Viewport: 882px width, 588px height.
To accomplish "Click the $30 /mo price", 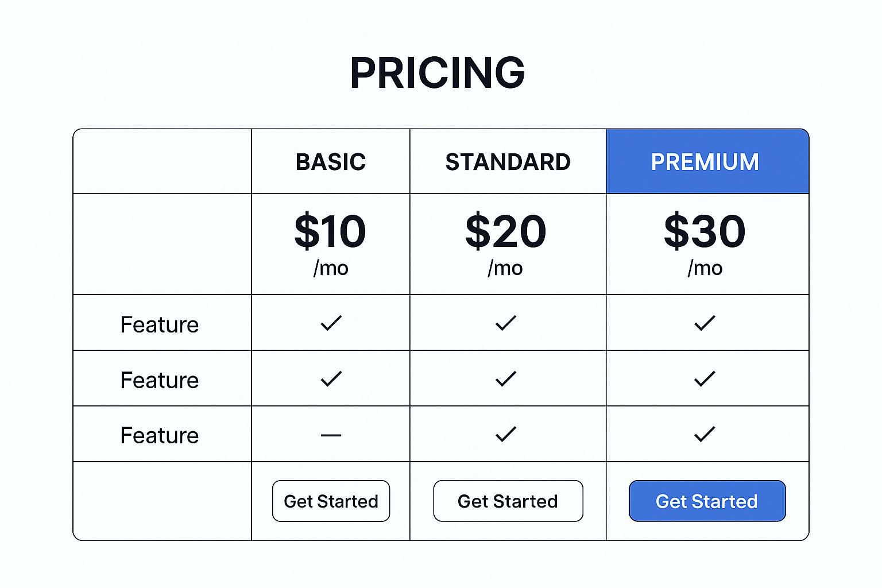I will click(705, 244).
